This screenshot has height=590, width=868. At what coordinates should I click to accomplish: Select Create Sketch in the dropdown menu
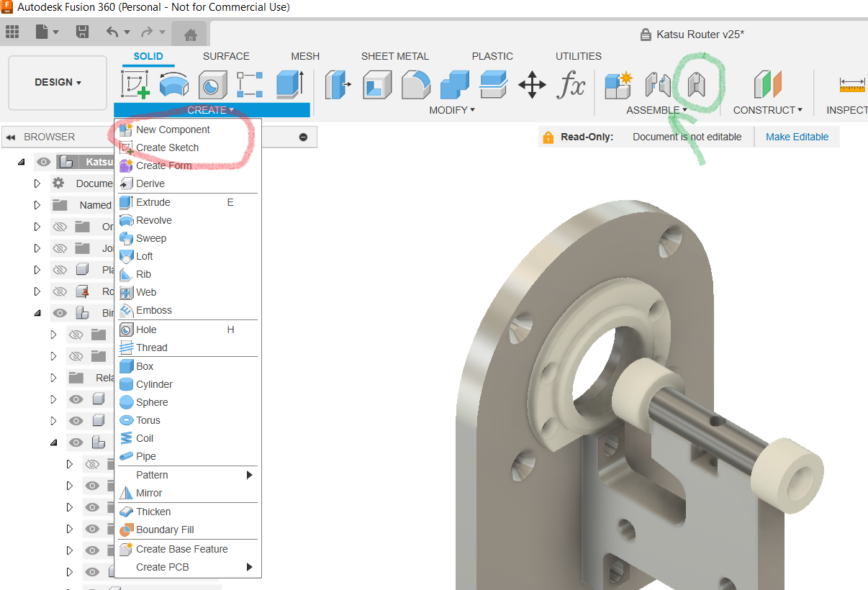click(167, 147)
